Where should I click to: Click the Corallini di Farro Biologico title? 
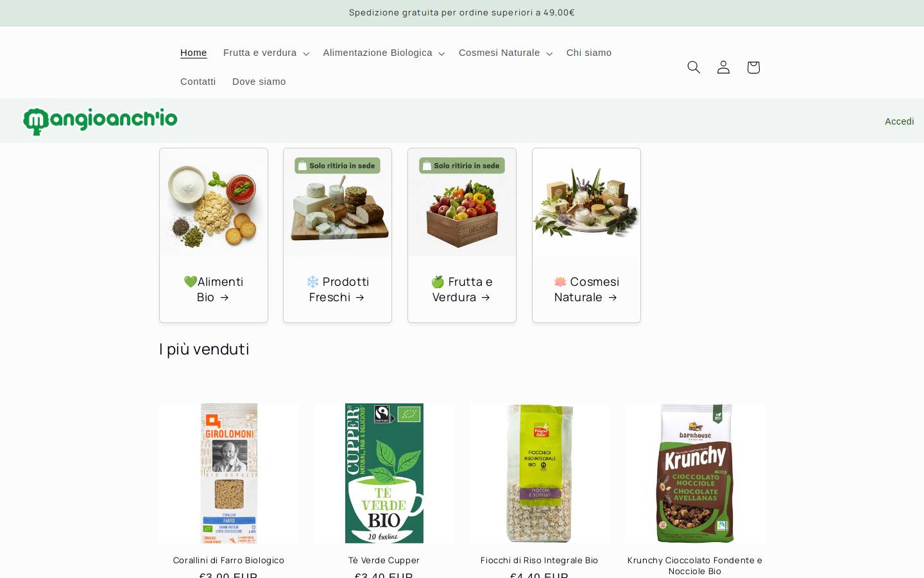[x=229, y=560]
